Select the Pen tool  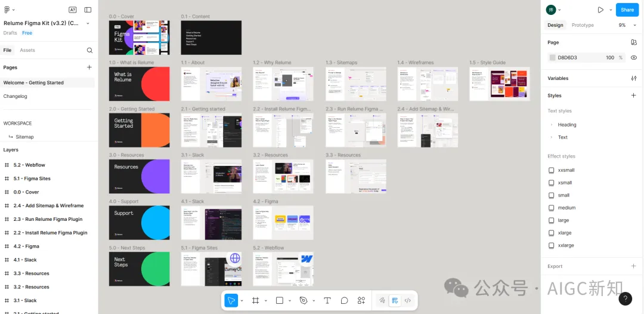pos(304,300)
